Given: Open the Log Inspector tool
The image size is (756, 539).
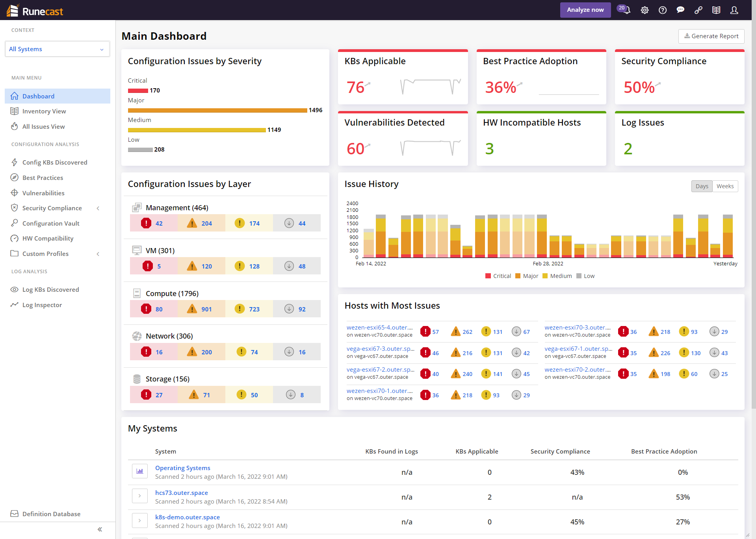Looking at the screenshot, I should 42,305.
